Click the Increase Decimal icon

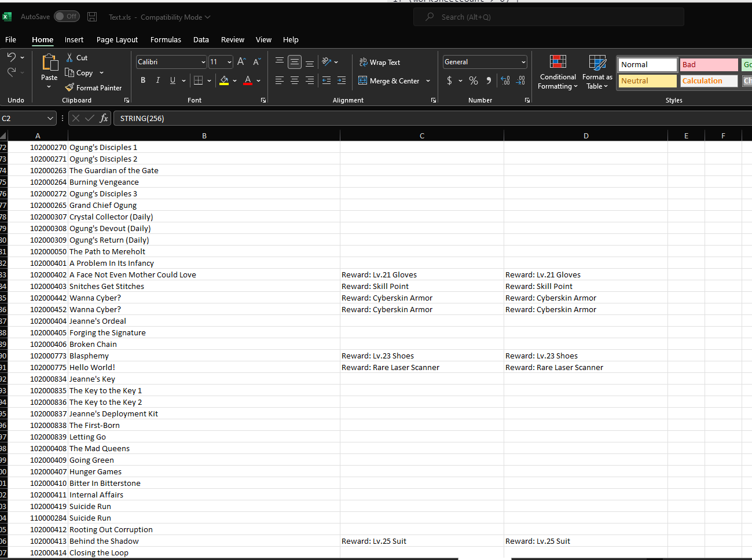coord(505,80)
